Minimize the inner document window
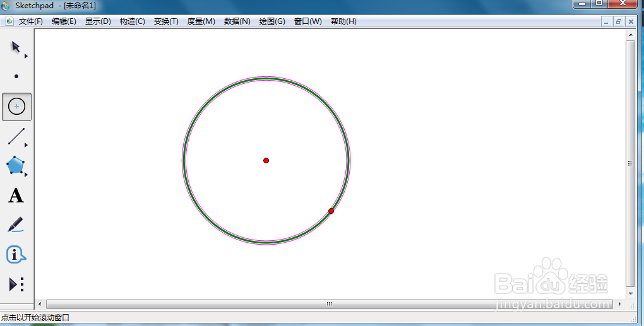Screen dimensions: 644x326 [x=606, y=21]
